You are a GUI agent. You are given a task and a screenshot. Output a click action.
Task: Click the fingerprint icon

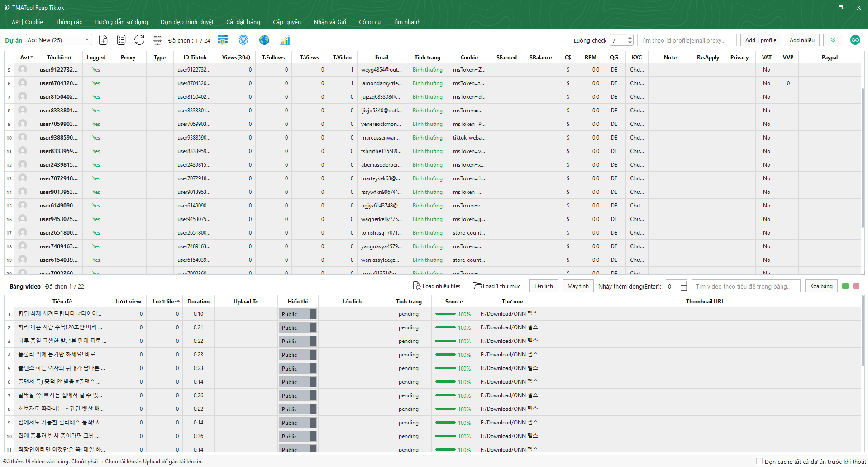(x=243, y=40)
